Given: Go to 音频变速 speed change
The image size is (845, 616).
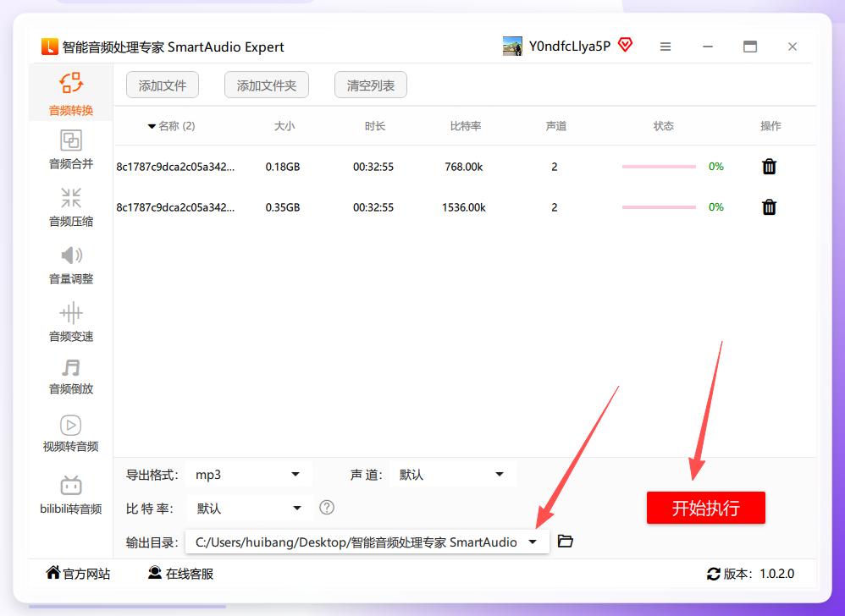Looking at the screenshot, I should click(x=70, y=322).
